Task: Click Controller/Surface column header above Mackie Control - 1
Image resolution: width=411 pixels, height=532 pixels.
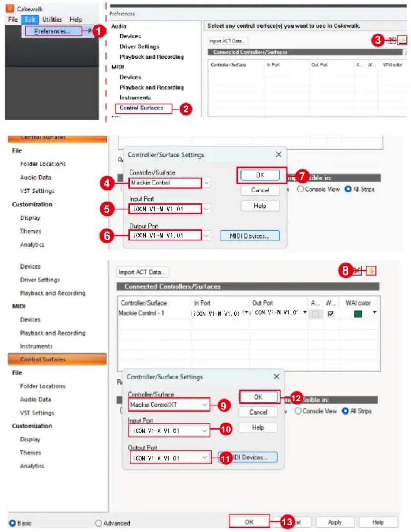Action: click(x=144, y=303)
